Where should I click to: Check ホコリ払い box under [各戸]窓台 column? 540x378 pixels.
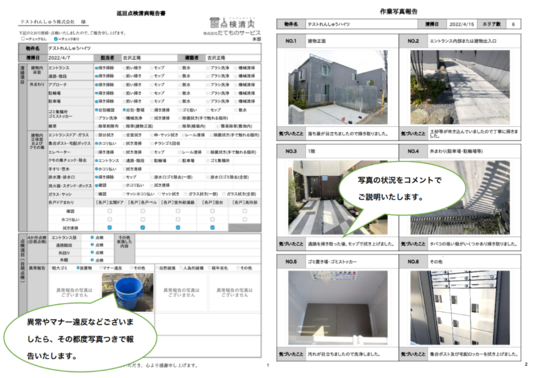(x=212, y=219)
